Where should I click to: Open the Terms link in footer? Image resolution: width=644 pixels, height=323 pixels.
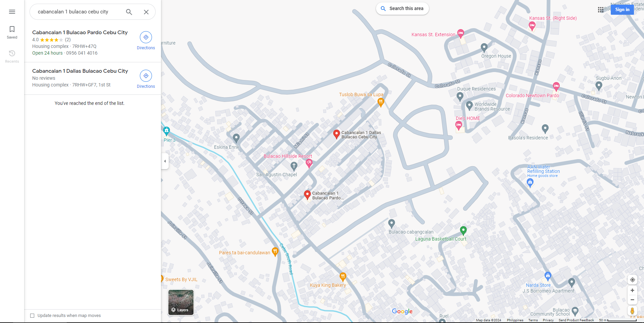click(x=533, y=320)
